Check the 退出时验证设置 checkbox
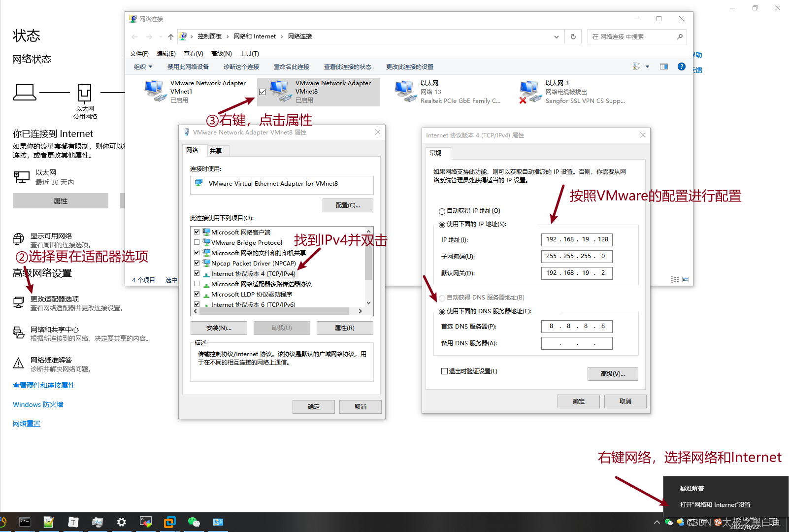The height and width of the screenshot is (532, 789). [444, 371]
